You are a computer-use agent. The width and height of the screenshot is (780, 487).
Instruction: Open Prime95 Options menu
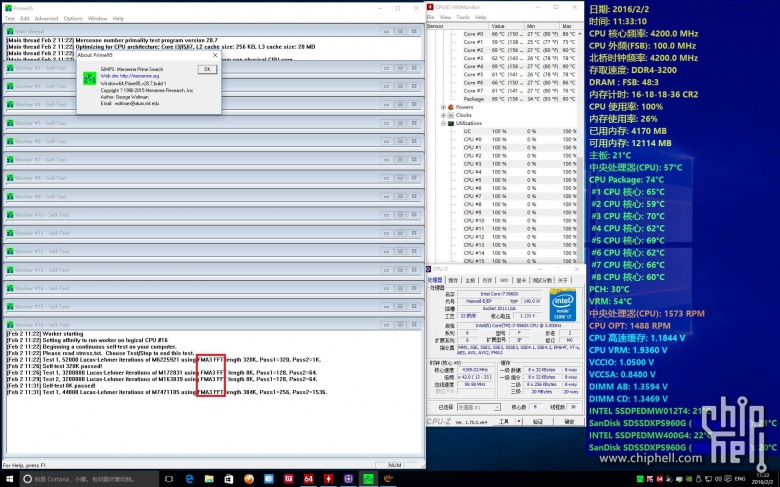coord(73,18)
